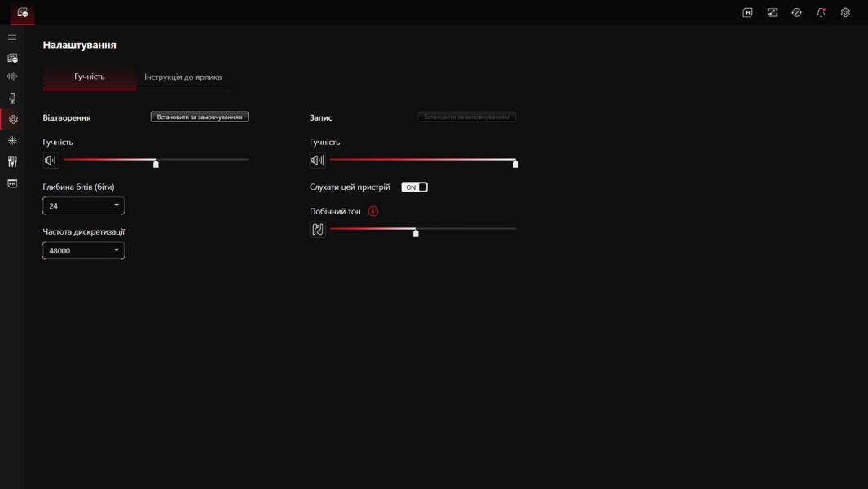This screenshot has height=489, width=868.
Task: Click the last box-shaped icon in the sidebar
Action: coord(12,183)
